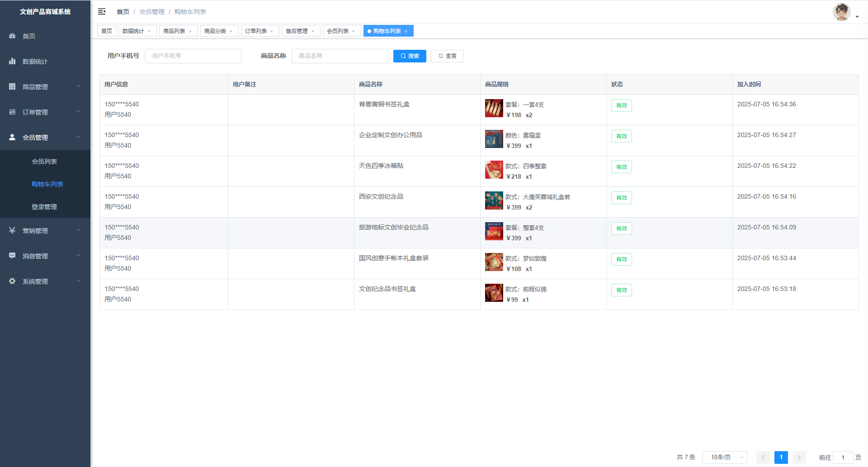Click the 营销管理 yen icon

click(x=12, y=230)
